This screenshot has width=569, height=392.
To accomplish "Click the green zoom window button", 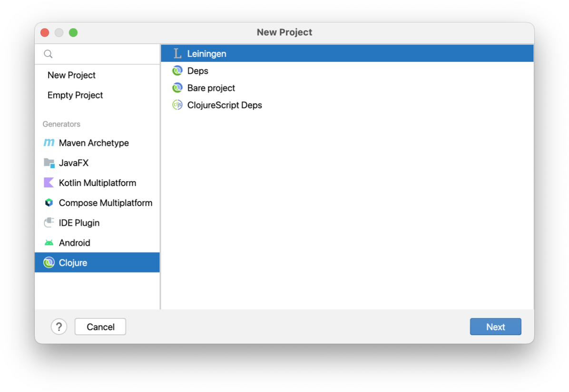I will tap(73, 33).
